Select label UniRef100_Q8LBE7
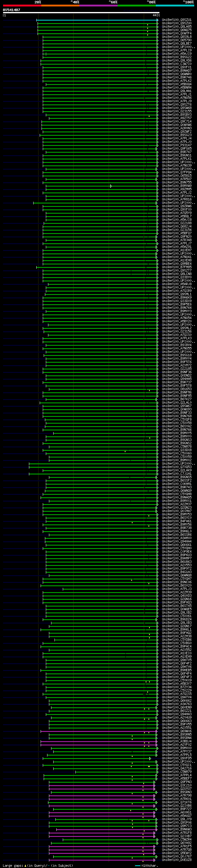The image size is (197, 868). [177, 44]
